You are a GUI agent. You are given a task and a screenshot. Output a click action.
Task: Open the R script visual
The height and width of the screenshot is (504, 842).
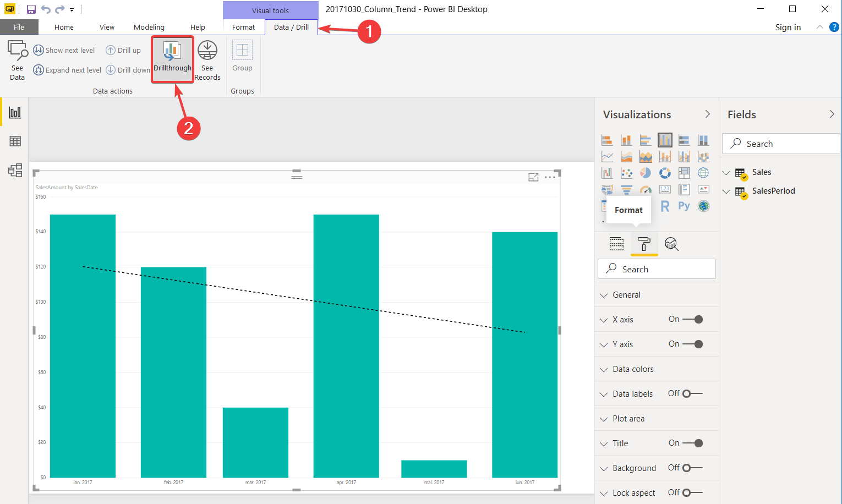[x=665, y=206]
